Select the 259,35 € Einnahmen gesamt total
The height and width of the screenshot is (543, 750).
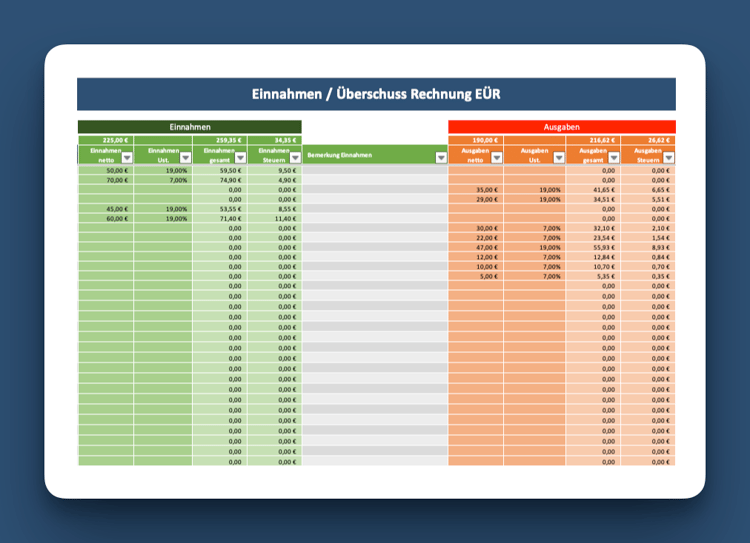220,140
